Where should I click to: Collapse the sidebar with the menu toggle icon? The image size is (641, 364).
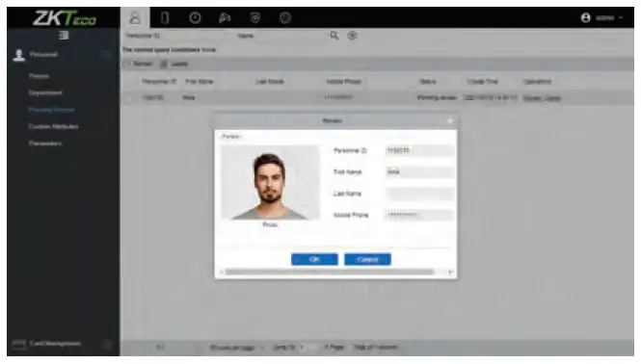(64, 35)
